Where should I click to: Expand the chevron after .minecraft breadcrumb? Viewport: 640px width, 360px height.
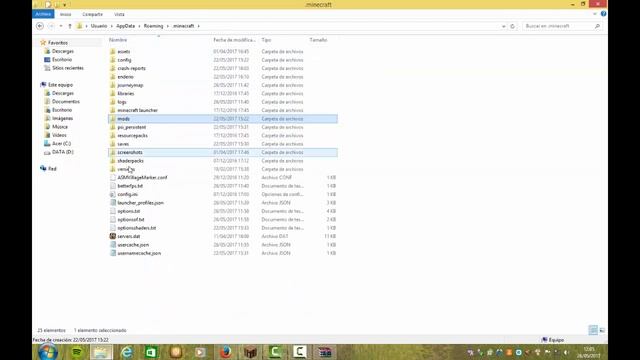(x=198, y=26)
